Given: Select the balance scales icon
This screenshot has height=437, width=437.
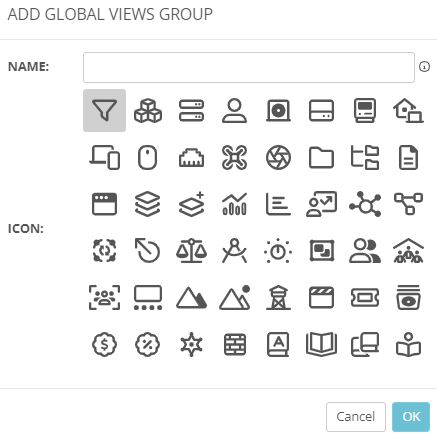Looking at the screenshot, I should click(x=191, y=251).
